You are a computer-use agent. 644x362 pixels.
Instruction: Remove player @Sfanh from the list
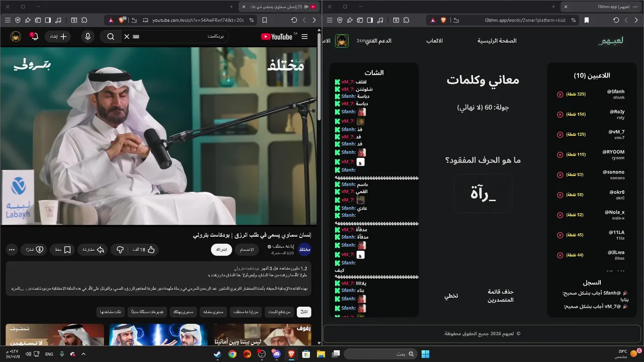coord(560,95)
